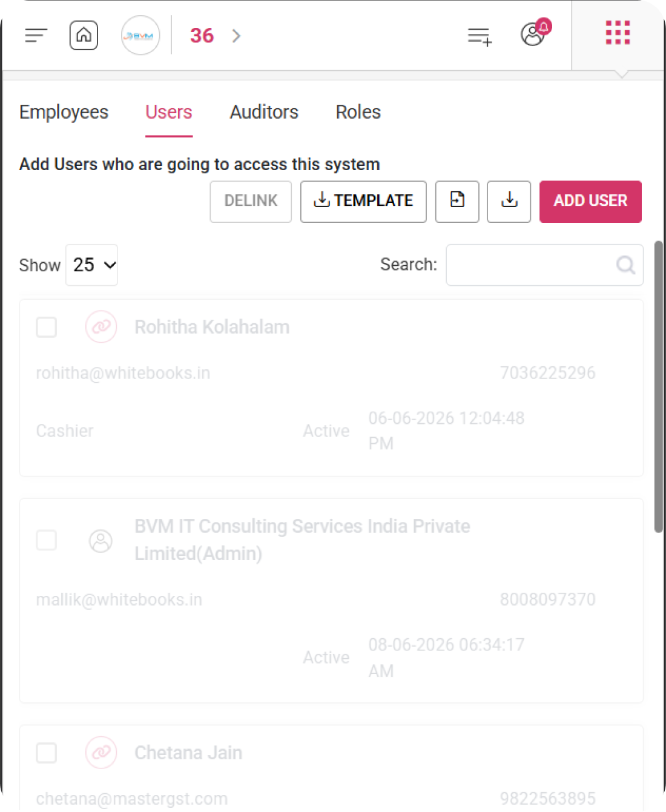Open the quick-add list icon
Image resolution: width=666 pixels, height=812 pixels.
[480, 36]
